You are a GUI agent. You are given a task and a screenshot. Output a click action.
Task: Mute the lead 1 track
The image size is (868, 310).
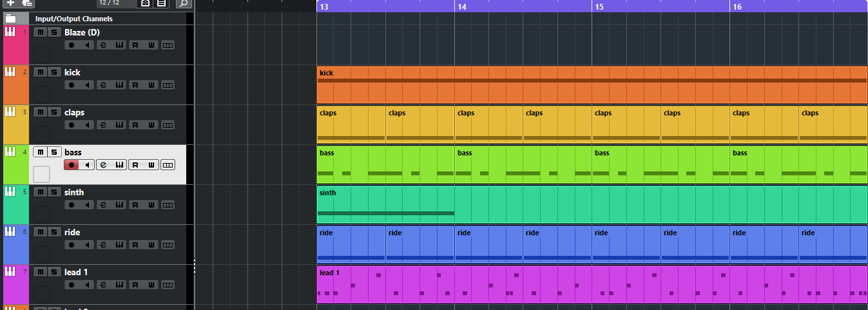point(40,272)
